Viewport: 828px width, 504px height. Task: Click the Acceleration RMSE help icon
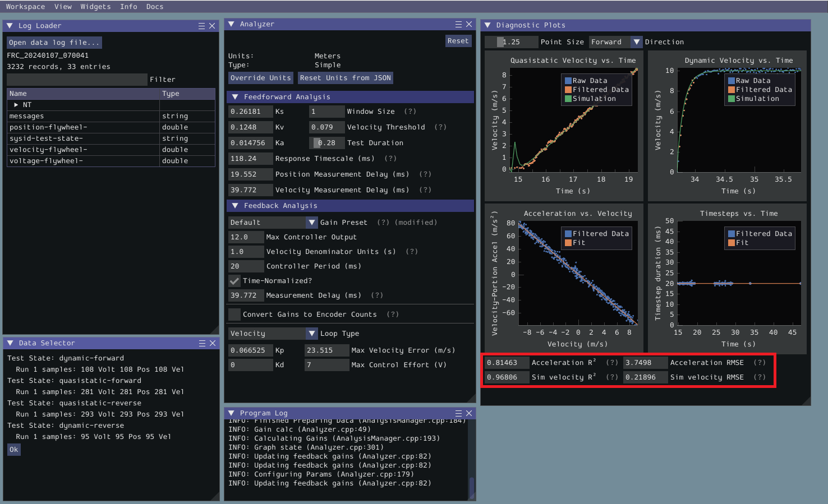(x=760, y=362)
